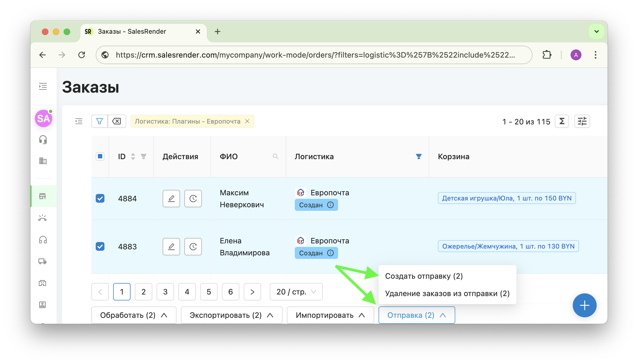Edit order 4884 with pencil icon
This screenshot has width=638, height=364.
pos(171,199)
